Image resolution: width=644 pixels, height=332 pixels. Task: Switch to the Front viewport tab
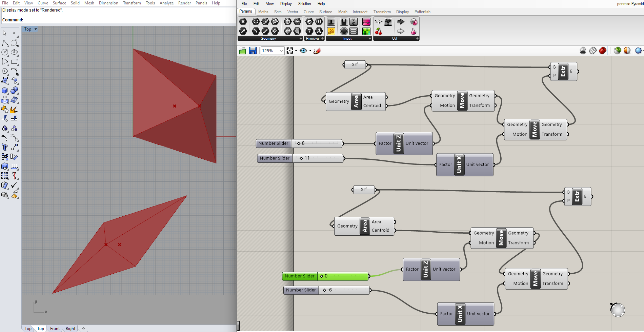tap(55, 328)
